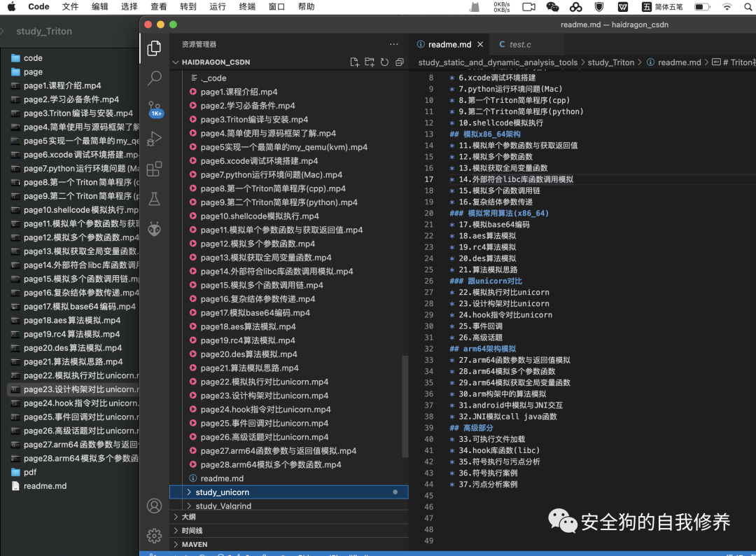Viewport: 756px width, 556px height.
Task: Click study_Triton breadcrumb segment
Action: [x=611, y=62]
